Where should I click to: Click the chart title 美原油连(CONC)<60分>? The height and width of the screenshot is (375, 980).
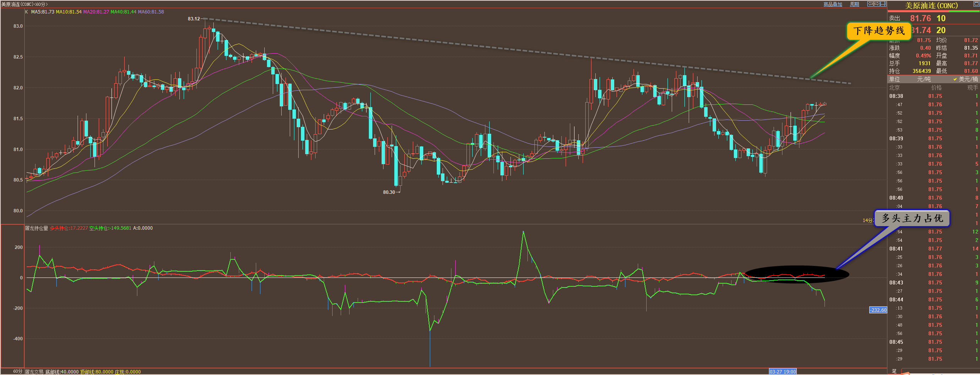(25, 4)
